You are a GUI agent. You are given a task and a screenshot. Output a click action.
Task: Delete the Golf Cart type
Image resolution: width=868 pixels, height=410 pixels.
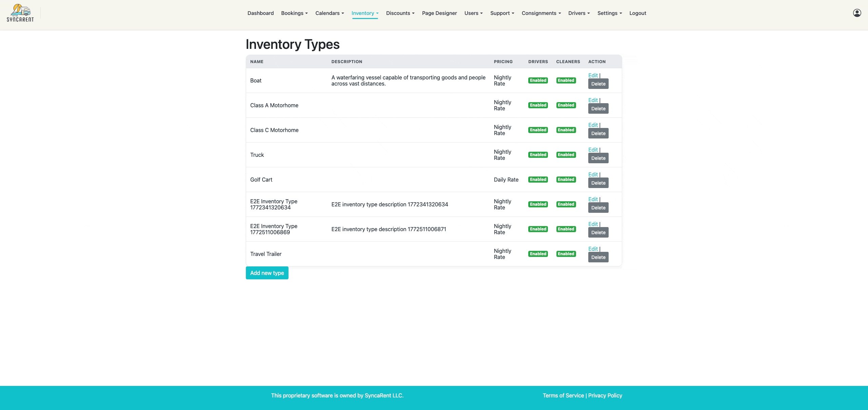[x=598, y=183]
